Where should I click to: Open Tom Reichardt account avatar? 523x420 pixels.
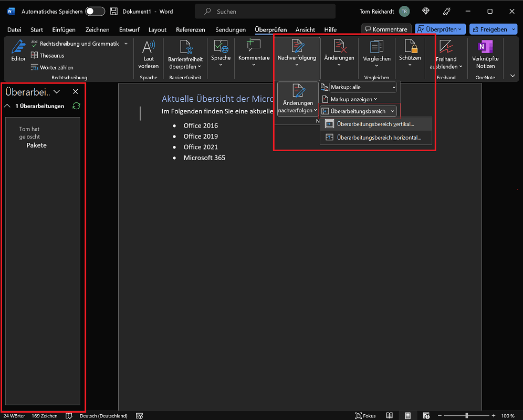[404, 12]
